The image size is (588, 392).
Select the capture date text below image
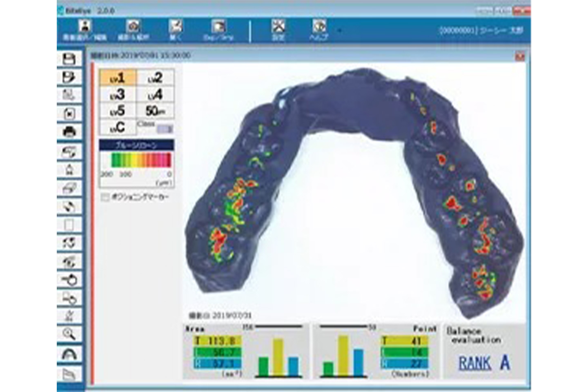(x=220, y=316)
